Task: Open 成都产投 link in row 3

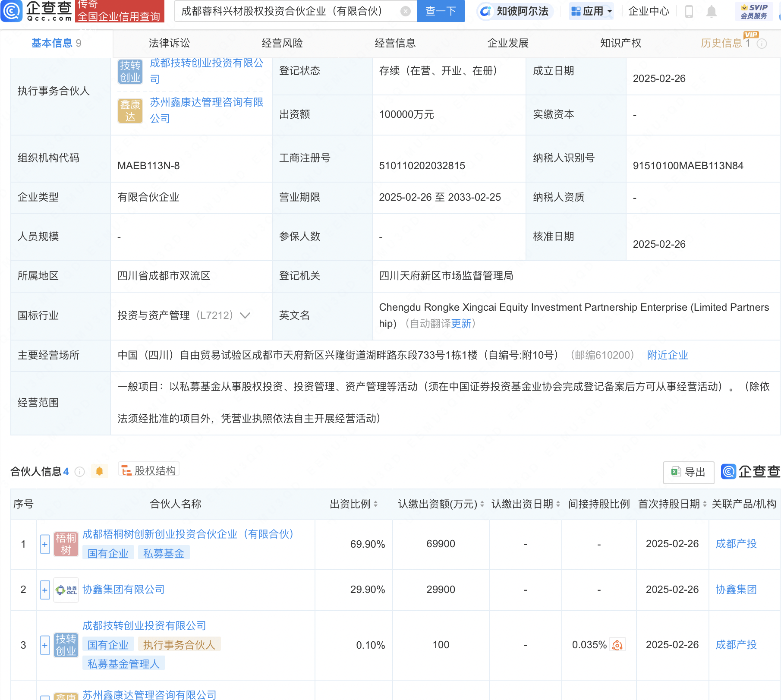Action: coord(736,645)
